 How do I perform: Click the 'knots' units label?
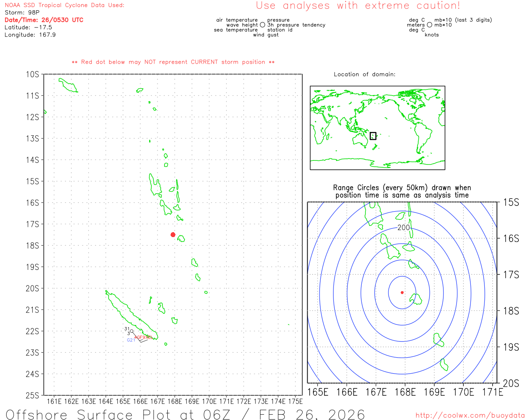tap(432, 35)
